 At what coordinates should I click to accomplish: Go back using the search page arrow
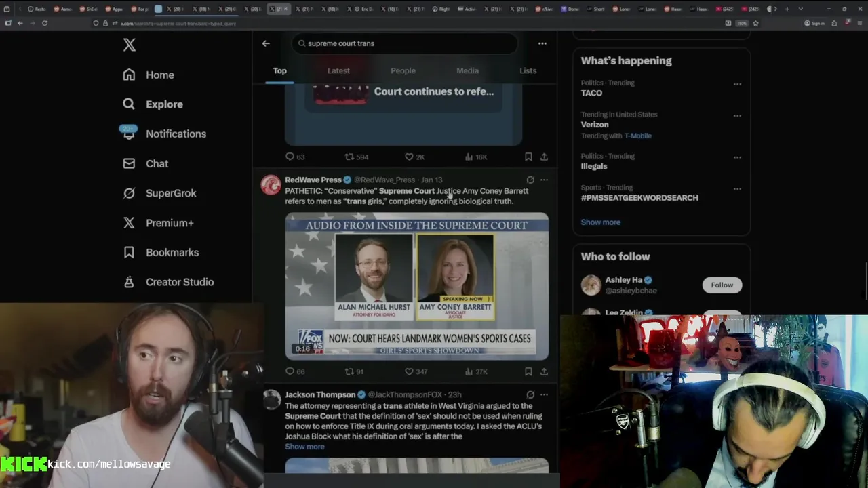pos(266,43)
